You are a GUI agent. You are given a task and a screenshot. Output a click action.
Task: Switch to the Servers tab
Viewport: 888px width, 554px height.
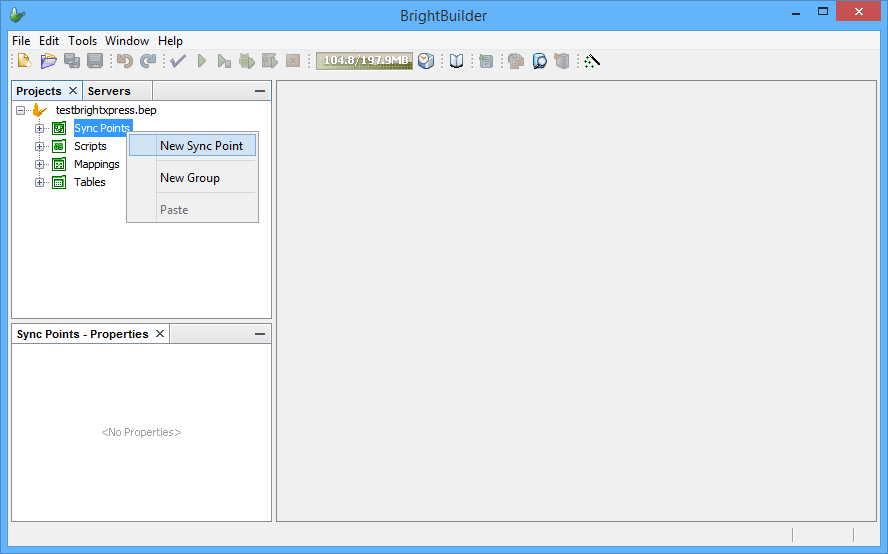109,91
